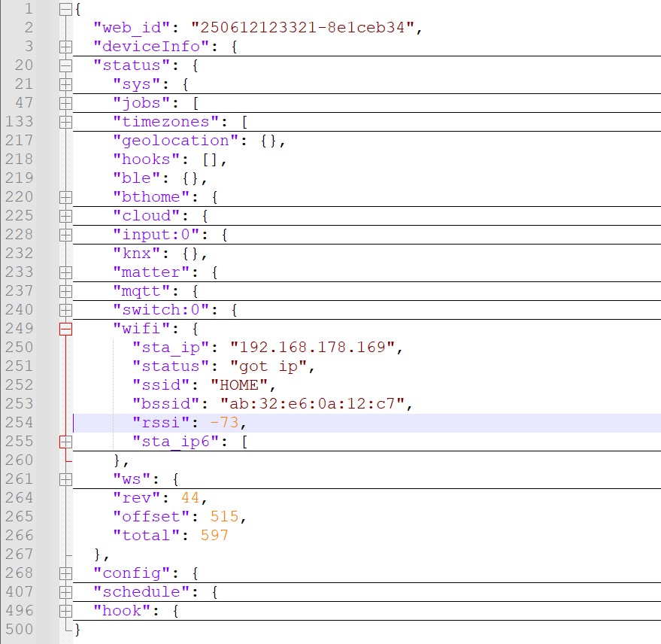
Task: Click the "knx" key on line 232
Action: click(x=137, y=254)
